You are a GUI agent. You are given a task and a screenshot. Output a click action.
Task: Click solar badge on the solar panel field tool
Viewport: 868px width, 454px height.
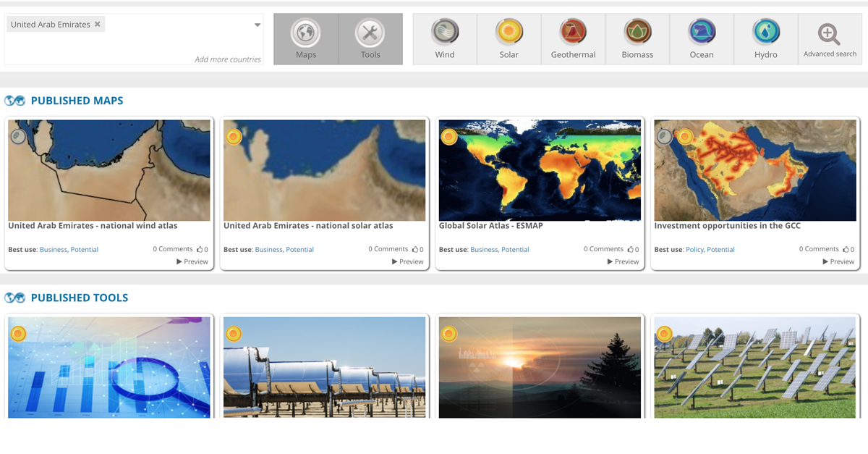coord(664,334)
